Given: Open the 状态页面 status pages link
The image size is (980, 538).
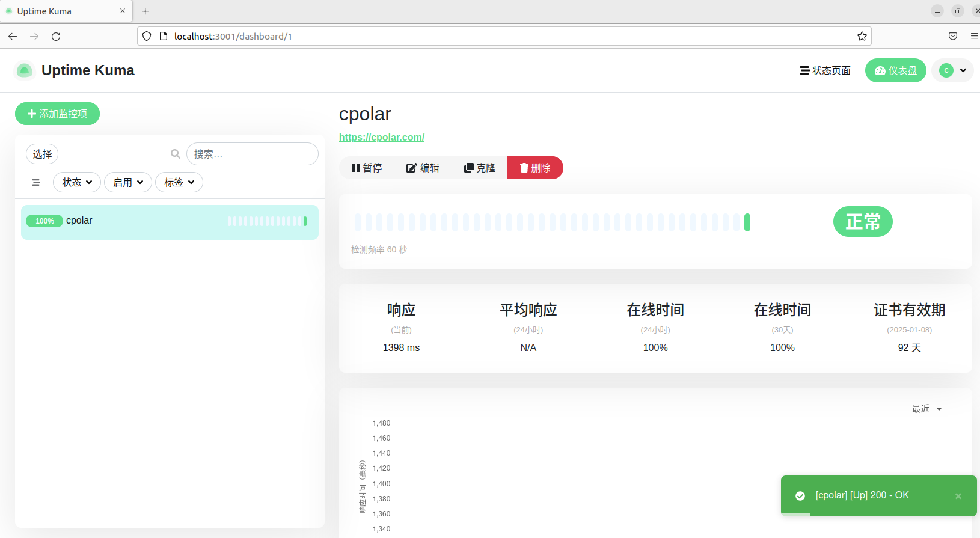Looking at the screenshot, I should [825, 70].
